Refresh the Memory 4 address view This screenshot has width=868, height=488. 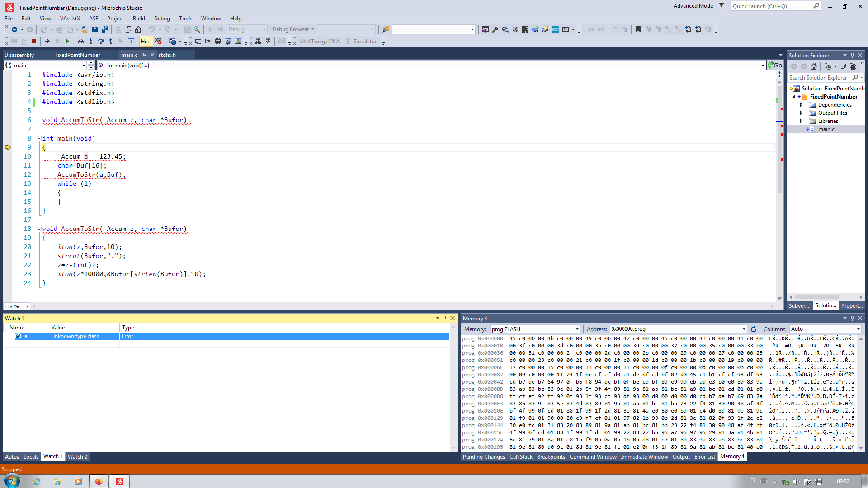754,329
